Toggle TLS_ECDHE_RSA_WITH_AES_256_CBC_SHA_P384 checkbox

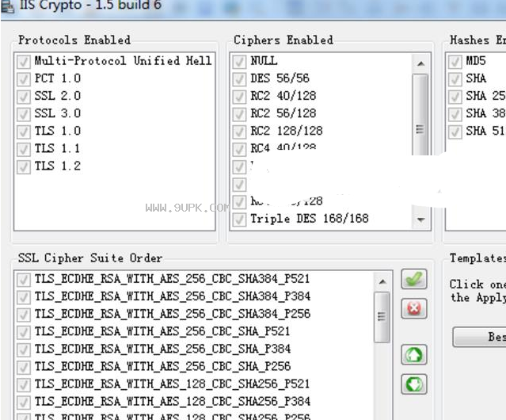pyautogui.click(x=24, y=349)
